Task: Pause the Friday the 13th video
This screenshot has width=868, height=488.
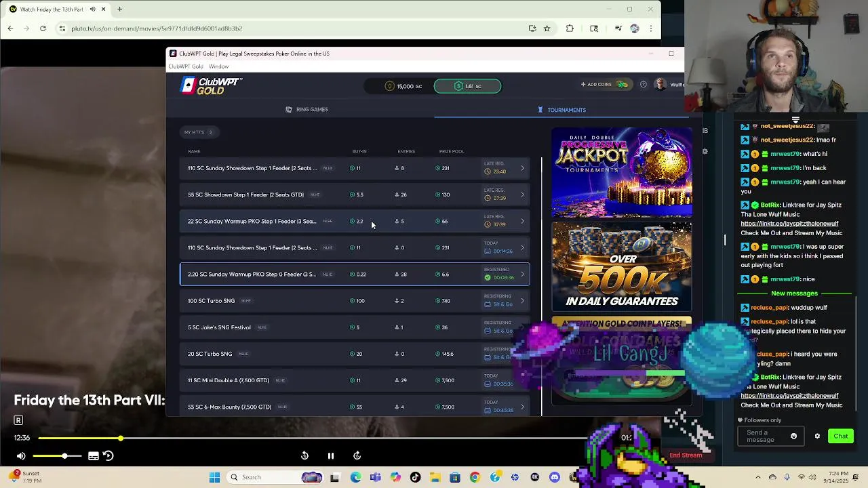Action: pos(330,455)
